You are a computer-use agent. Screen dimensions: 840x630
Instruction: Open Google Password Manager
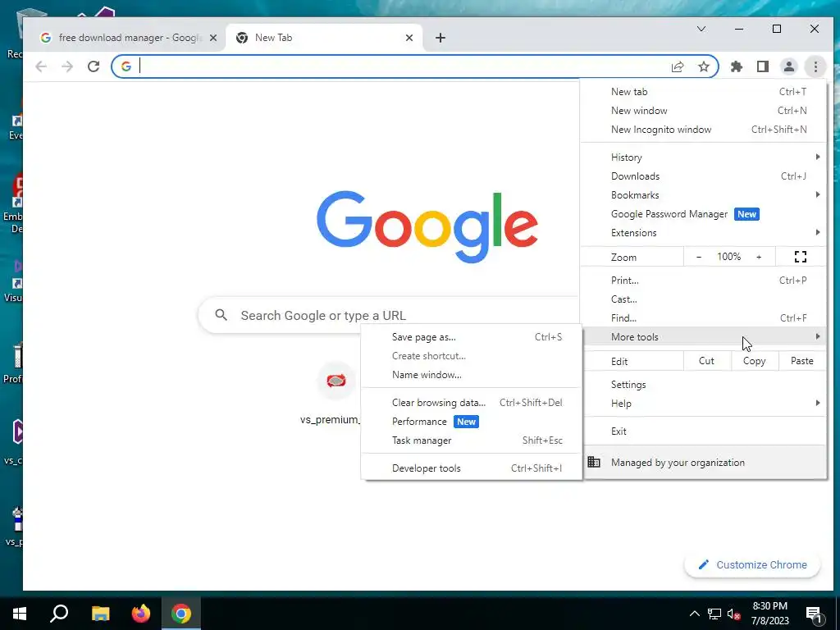[703, 214]
